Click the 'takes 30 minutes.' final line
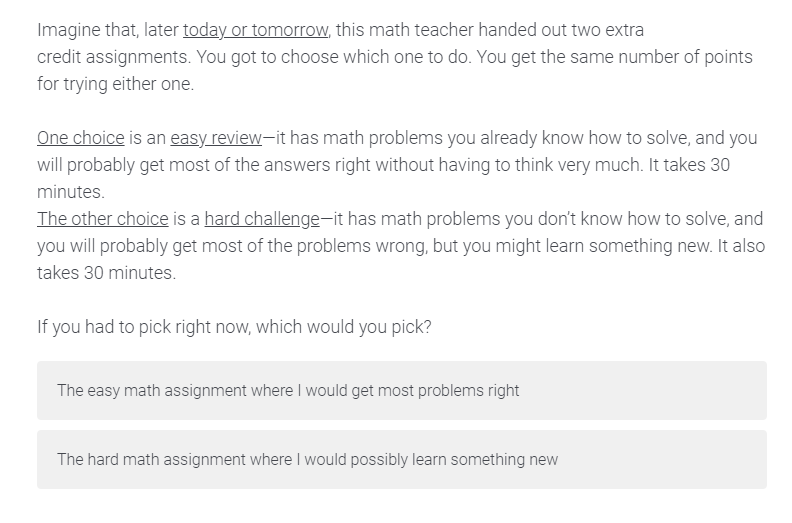792x523 pixels. pyautogui.click(x=106, y=273)
